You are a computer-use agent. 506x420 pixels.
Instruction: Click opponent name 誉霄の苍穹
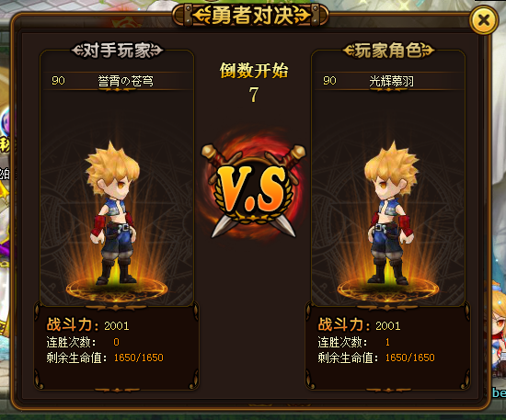pos(125,81)
